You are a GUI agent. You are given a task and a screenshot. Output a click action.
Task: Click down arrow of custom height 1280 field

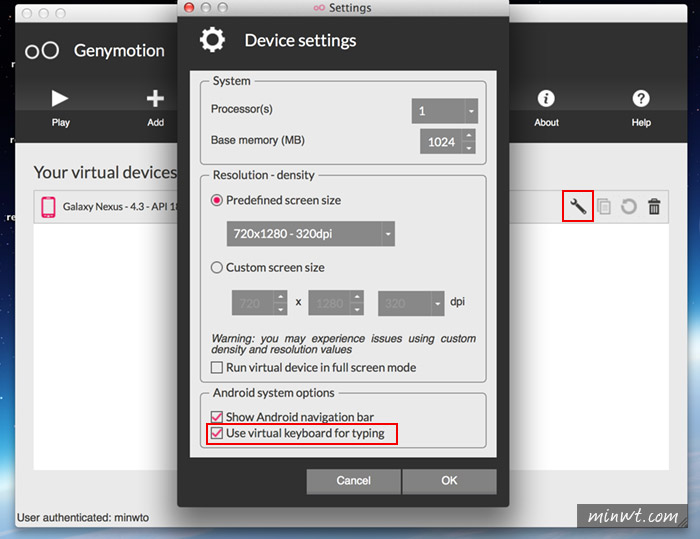pos(357,309)
